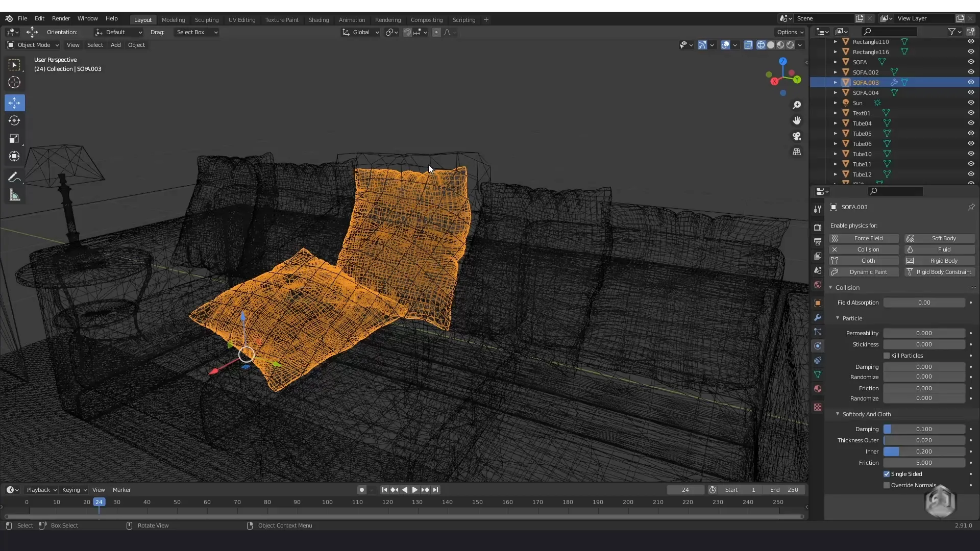Image resolution: width=980 pixels, height=551 pixels.
Task: Collapse the Softbody And Cloth section
Action: pyautogui.click(x=838, y=414)
